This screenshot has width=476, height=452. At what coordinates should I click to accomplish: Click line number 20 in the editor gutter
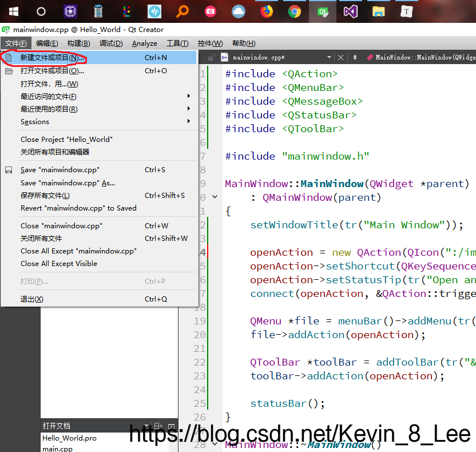(x=200, y=335)
